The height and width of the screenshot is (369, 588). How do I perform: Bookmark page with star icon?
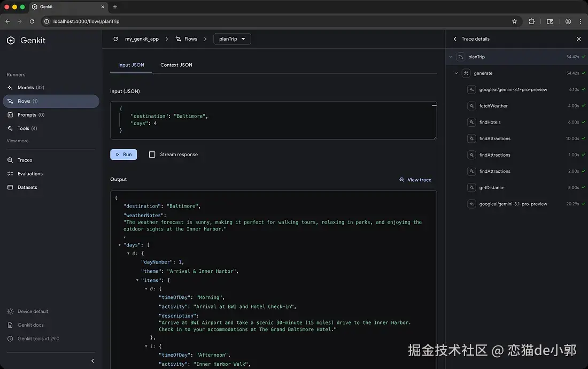click(x=514, y=21)
